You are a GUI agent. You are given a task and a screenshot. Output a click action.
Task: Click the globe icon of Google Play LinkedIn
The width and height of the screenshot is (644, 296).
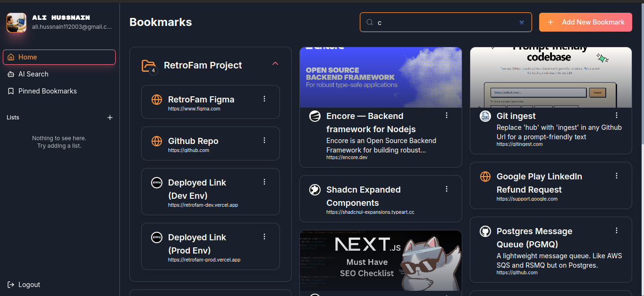coord(485,177)
